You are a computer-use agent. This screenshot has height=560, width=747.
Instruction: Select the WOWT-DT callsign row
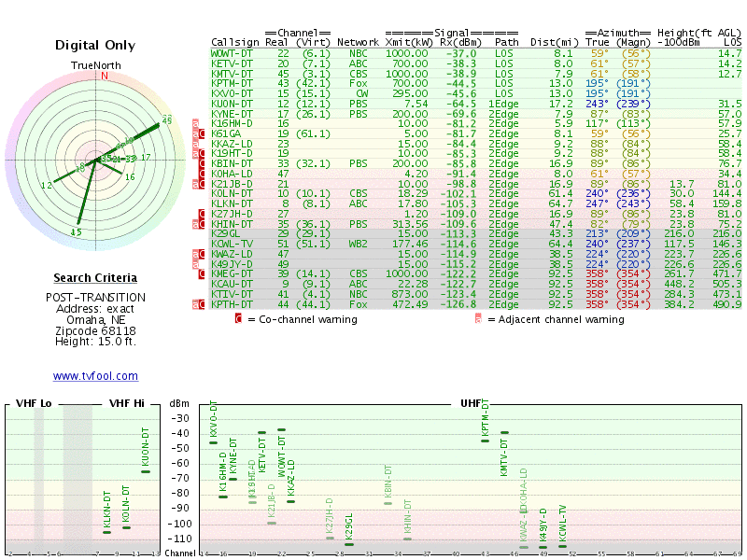point(476,53)
